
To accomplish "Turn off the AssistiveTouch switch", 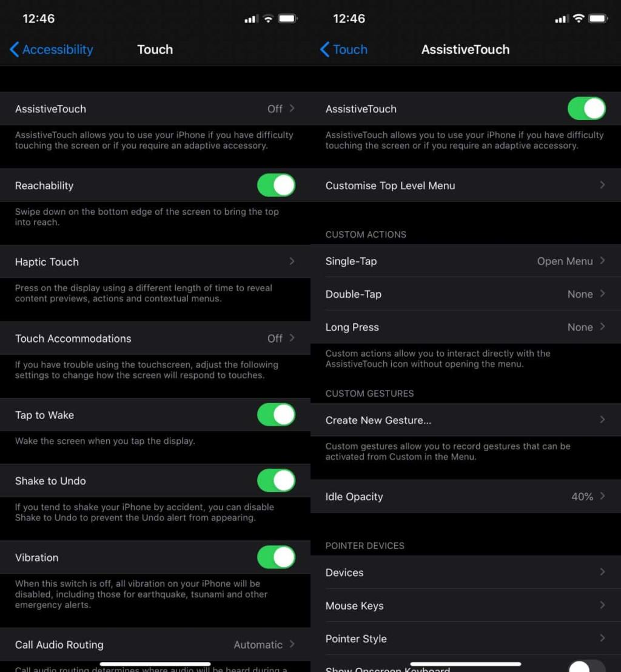I will pos(586,109).
